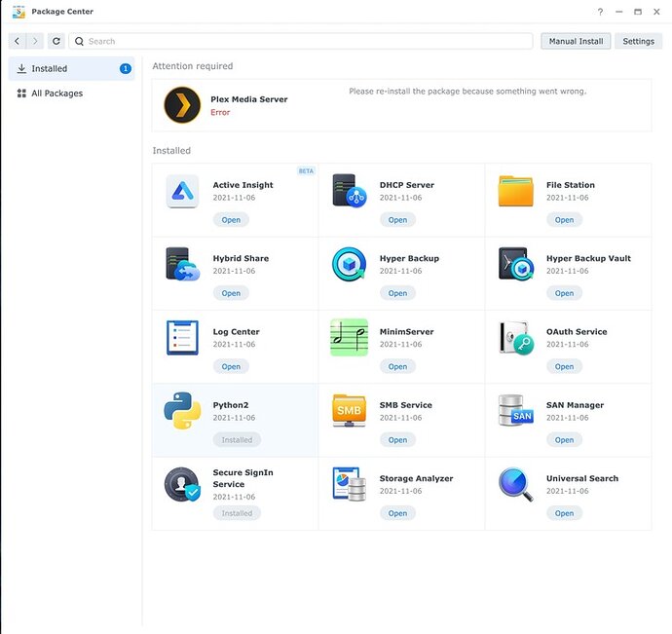Viewport: 672px width, 634px height.
Task: Click the MinimServer package name
Action: 407,332
